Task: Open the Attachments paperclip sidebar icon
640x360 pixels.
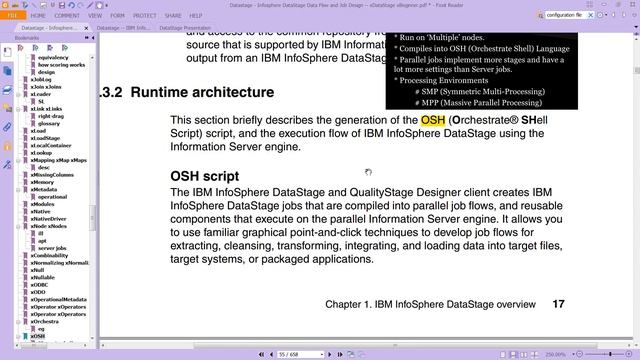Action: [7, 127]
